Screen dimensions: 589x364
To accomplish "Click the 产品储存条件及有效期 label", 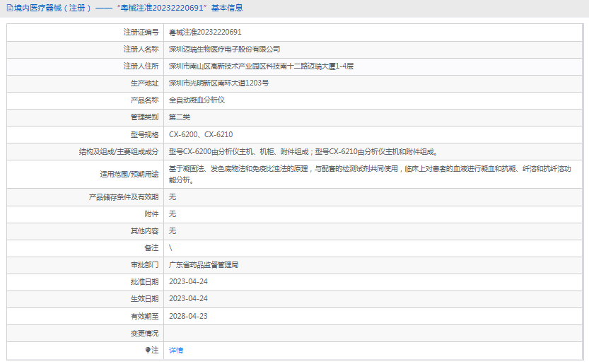I will 124,196.
